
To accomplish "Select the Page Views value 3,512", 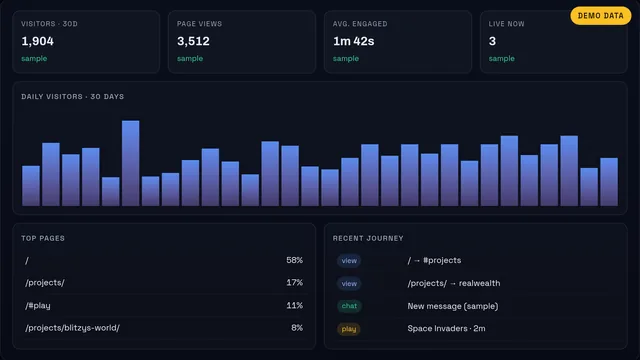I will point(193,41).
